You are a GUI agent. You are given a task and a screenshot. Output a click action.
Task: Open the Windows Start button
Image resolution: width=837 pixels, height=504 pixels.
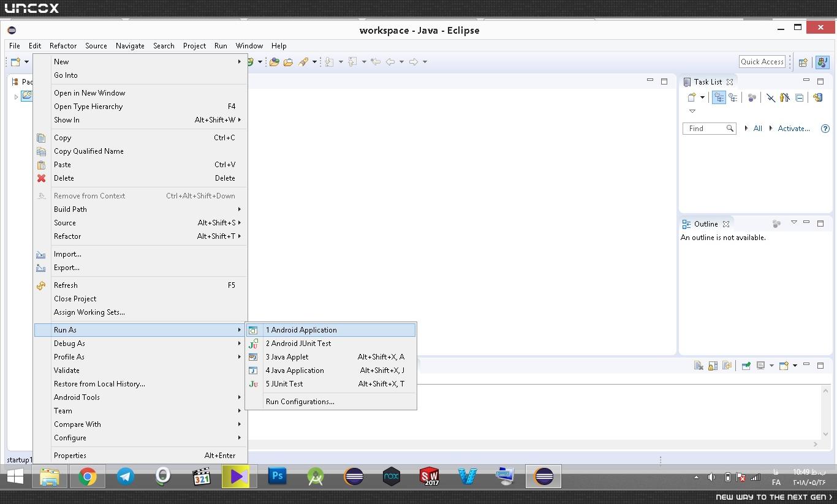tap(15, 476)
